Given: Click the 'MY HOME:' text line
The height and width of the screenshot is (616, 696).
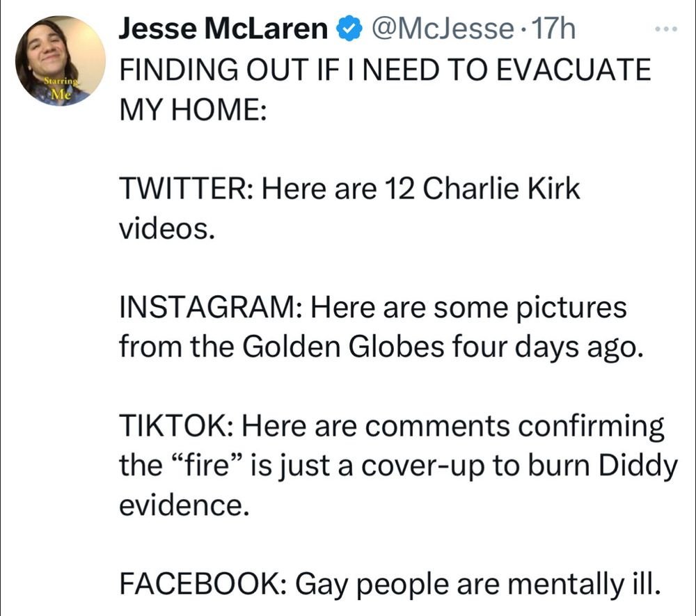Looking at the screenshot, I should tap(193, 109).
